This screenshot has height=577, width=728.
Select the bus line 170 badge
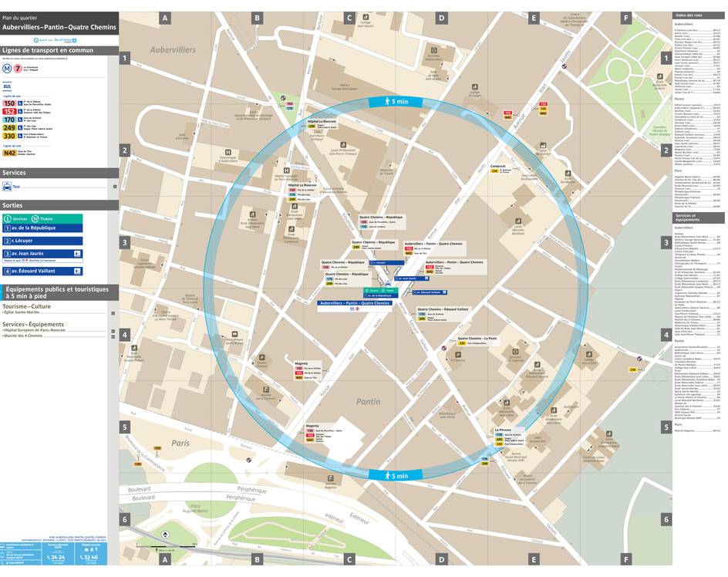(x=9, y=119)
